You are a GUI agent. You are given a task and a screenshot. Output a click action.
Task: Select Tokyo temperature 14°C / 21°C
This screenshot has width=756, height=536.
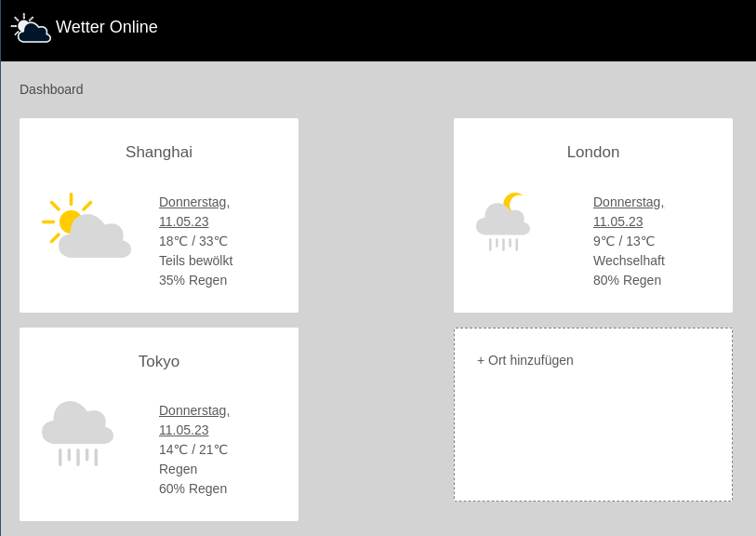[x=193, y=449]
